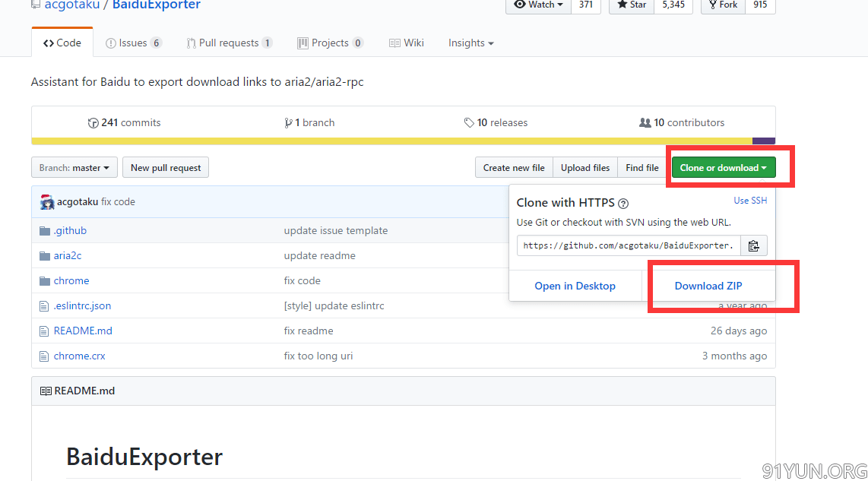
Task: Click the aria2c folder icon
Action: [44, 256]
